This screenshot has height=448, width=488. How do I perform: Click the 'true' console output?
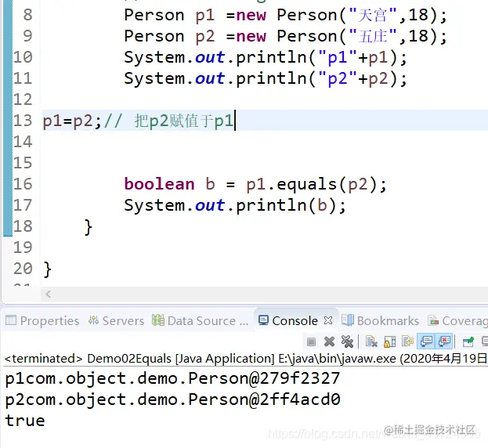pos(25,421)
